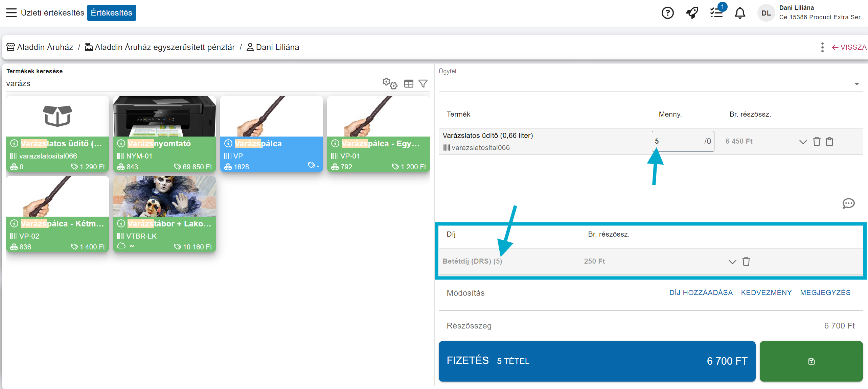Open the three-dot more options menu

tap(822, 47)
